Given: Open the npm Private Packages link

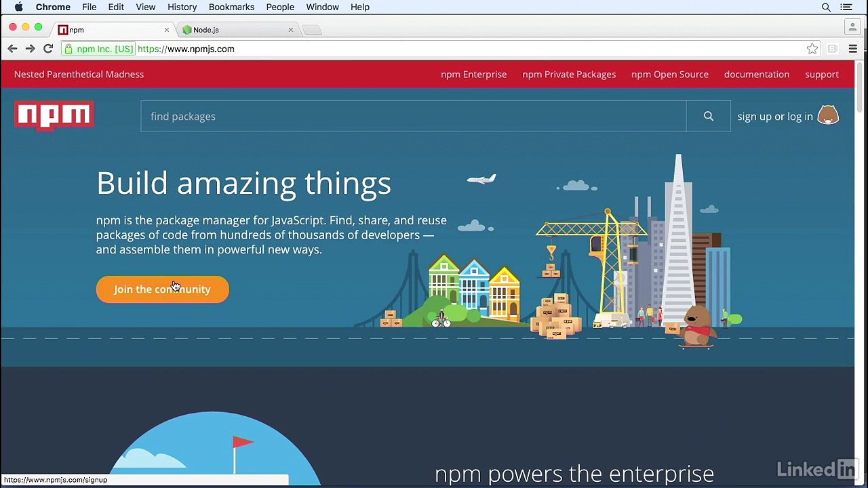Looking at the screenshot, I should pyautogui.click(x=569, y=75).
